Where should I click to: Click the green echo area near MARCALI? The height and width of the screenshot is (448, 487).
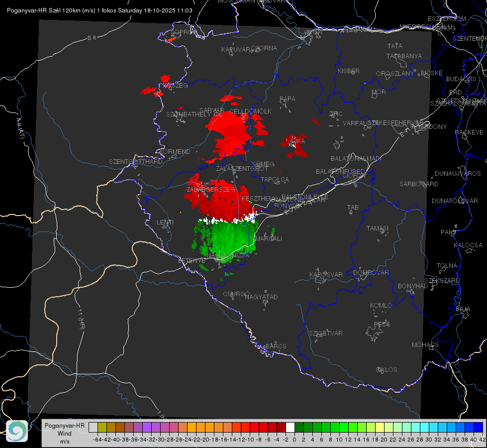coord(226,241)
